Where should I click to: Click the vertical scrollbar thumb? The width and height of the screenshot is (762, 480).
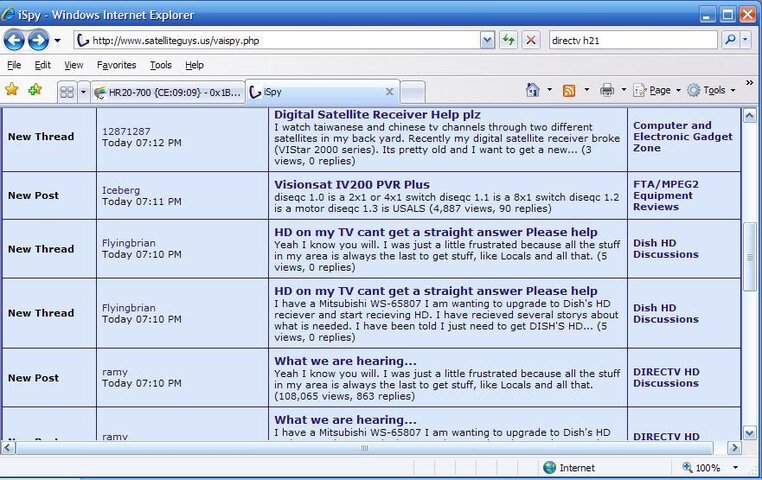pyautogui.click(x=749, y=257)
